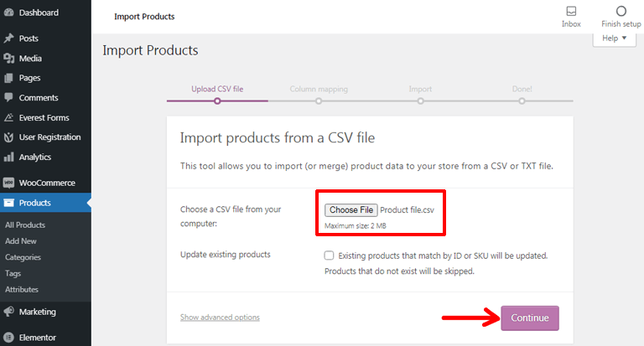Open Attributes under Products
Screen dimensions: 644x346
(22, 289)
